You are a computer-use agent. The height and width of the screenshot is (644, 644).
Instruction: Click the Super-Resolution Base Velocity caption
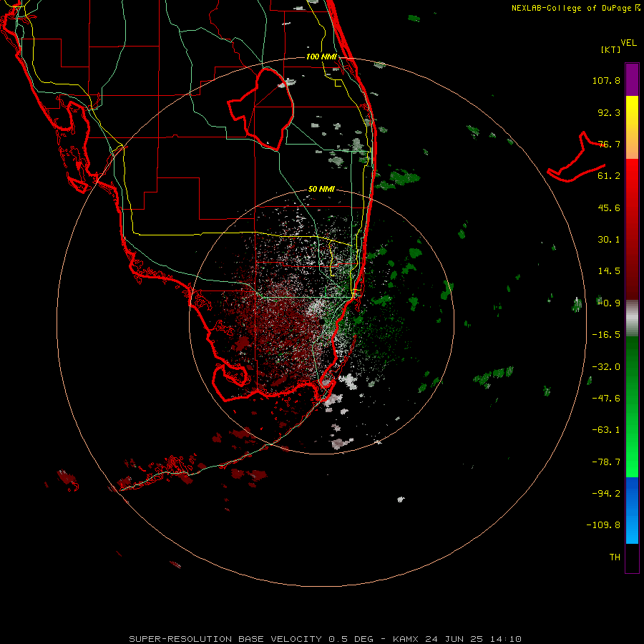pos(326,639)
